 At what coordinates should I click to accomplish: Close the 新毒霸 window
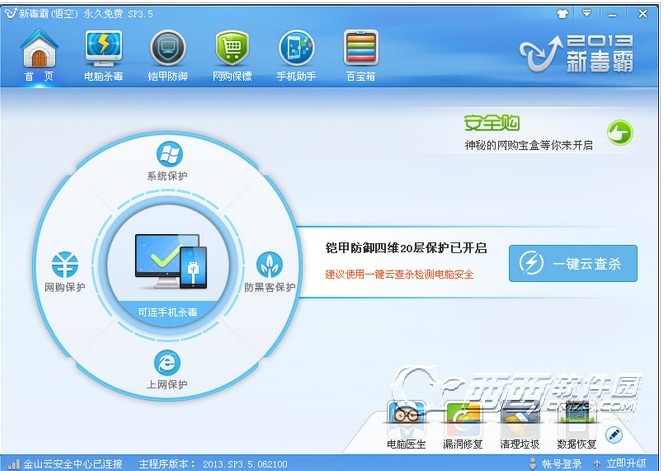[643, 14]
